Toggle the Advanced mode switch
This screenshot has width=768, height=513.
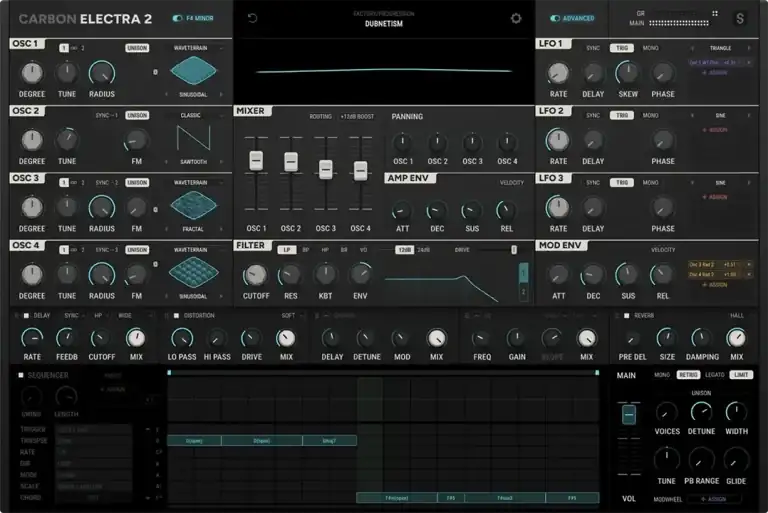click(555, 18)
